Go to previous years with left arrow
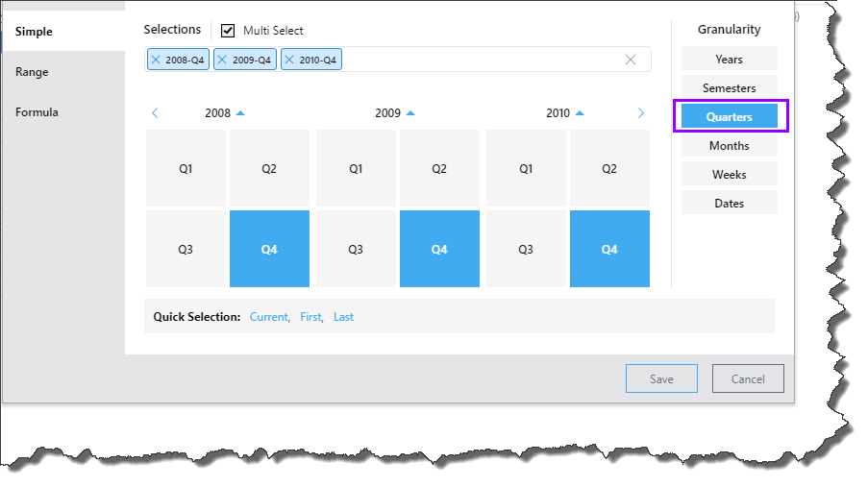The width and height of the screenshot is (868, 487). pyautogui.click(x=155, y=113)
